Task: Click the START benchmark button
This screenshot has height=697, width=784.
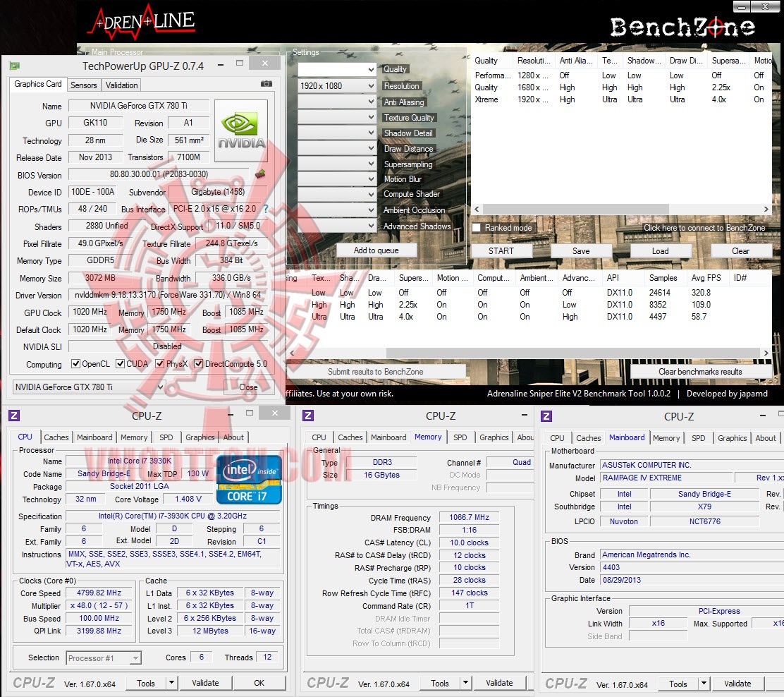Action: tap(501, 250)
